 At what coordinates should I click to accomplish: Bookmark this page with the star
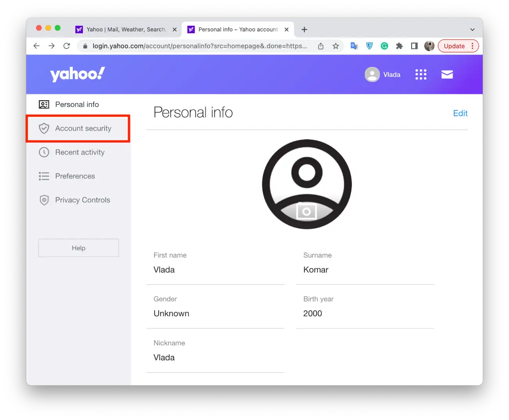[x=336, y=46]
